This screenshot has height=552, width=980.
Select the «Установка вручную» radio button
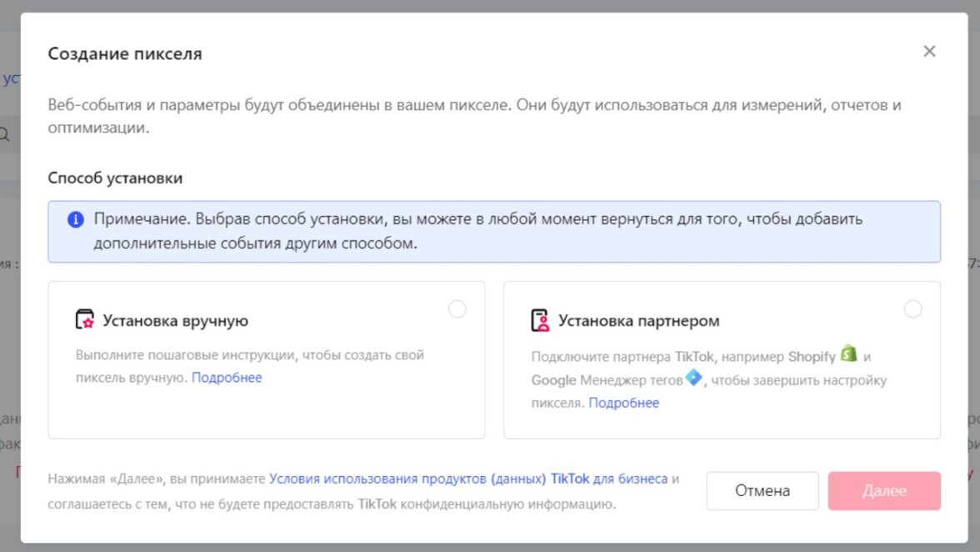[x=457, y=309]
